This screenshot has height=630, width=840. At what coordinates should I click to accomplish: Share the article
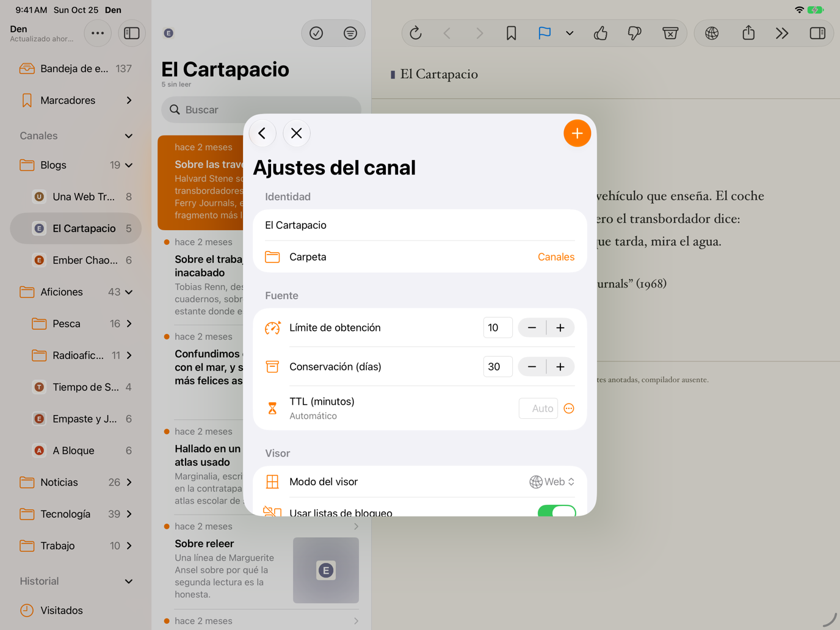(748, 33)
